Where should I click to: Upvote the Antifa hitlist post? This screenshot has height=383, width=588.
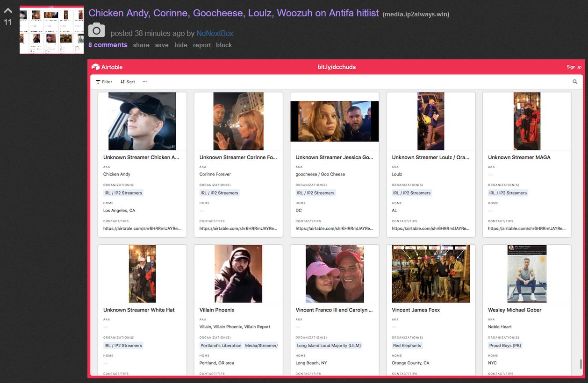click(x=8, y=10)
